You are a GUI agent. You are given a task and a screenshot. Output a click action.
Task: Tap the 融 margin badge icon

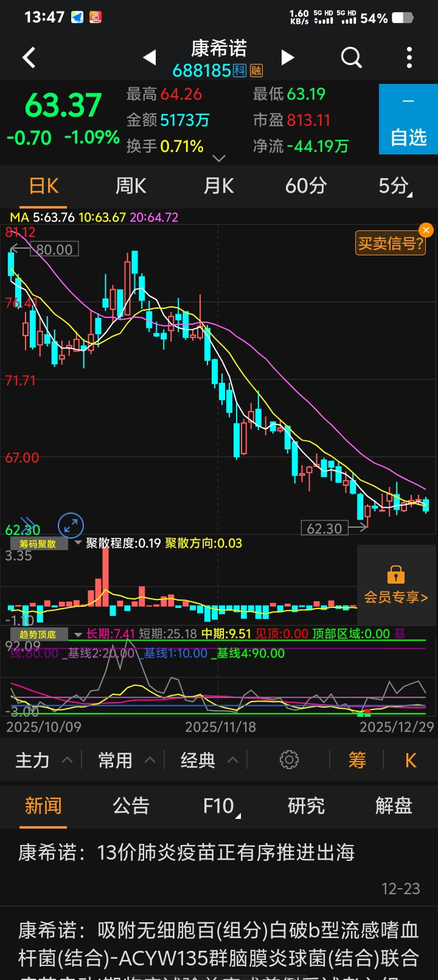[x=256, y=71]
